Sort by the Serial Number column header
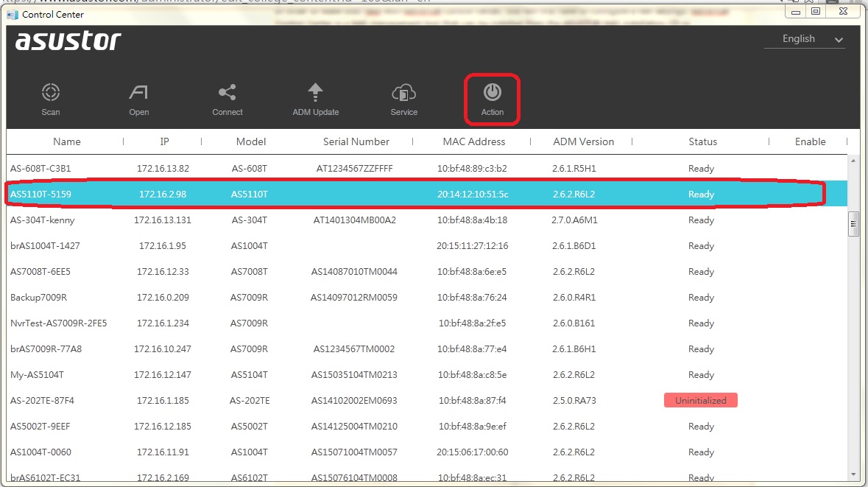 point(356,142)
